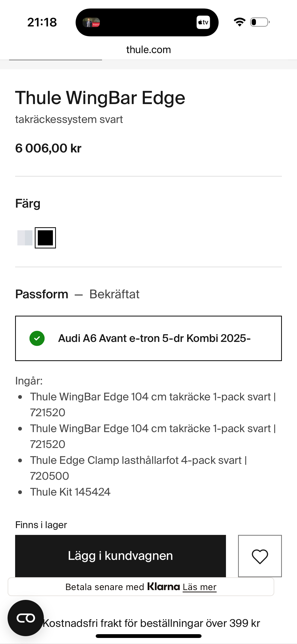Screen dimensions: 297x644
Task: Tap the Thule Kit 145424 list item
Action: (70, 492)
